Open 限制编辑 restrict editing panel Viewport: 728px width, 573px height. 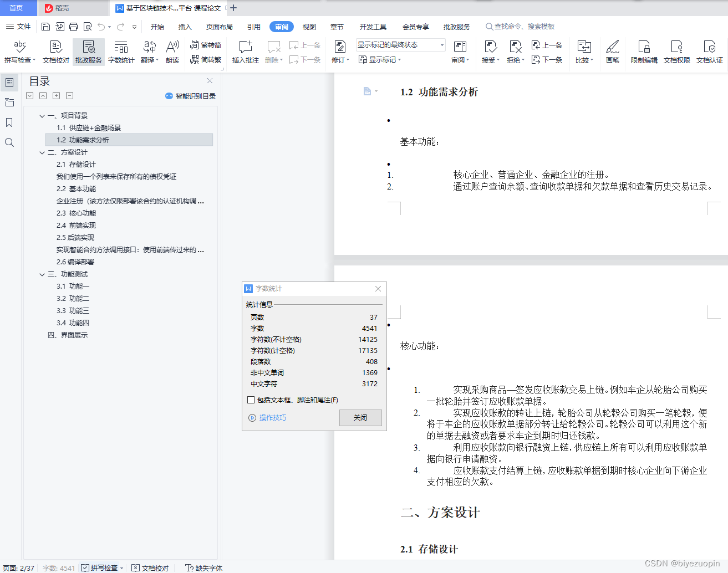[x=644, y=52]
